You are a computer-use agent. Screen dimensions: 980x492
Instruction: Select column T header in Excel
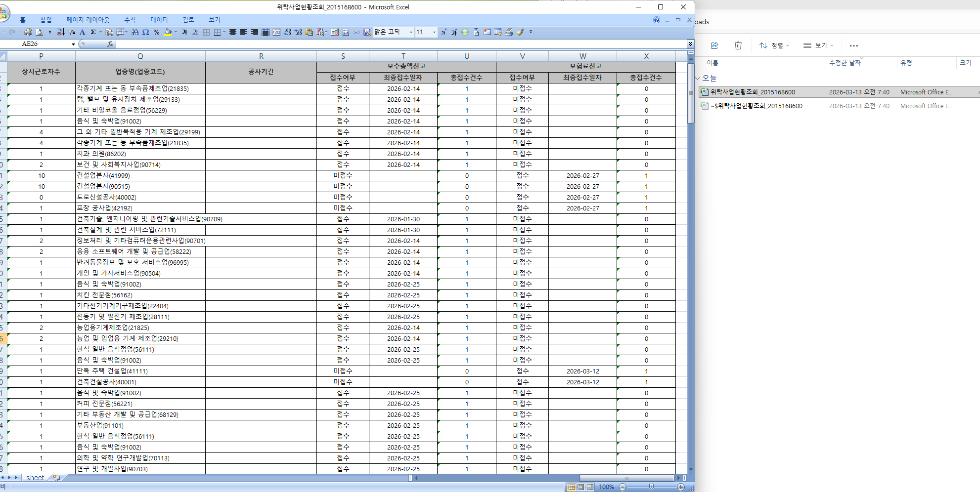pos(403,56)
